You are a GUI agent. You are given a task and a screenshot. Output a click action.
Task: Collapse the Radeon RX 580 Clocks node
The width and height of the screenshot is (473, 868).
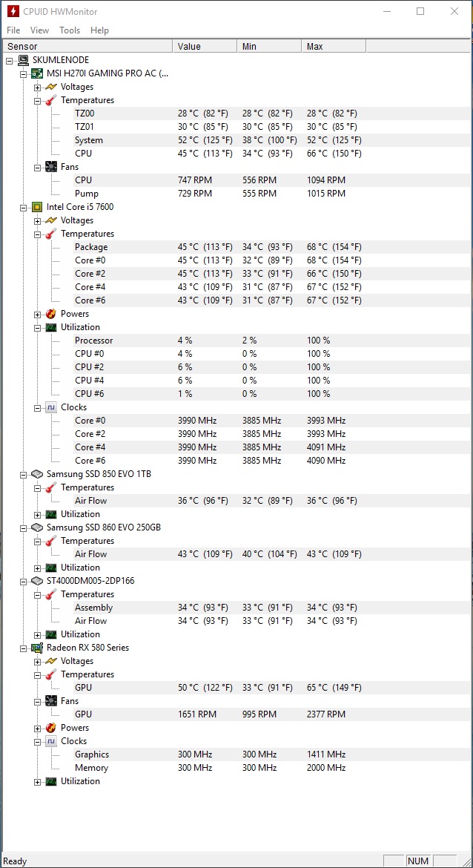[37, 741]
